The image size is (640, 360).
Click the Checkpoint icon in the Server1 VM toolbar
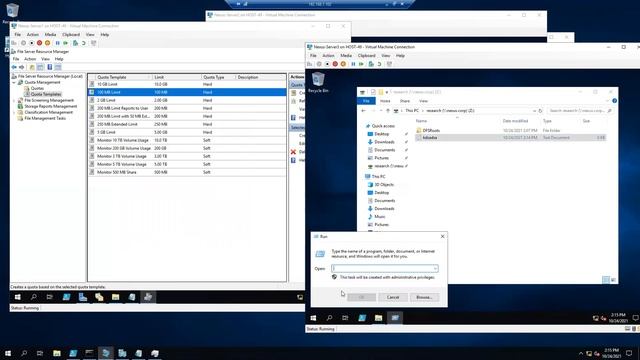75,43
